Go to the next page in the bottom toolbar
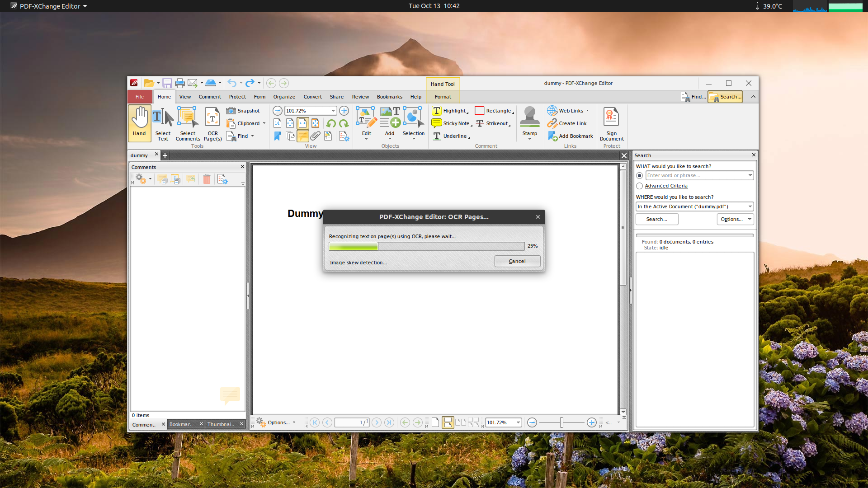The width and height of the screenshot is (868, 488). click(376, 422)
